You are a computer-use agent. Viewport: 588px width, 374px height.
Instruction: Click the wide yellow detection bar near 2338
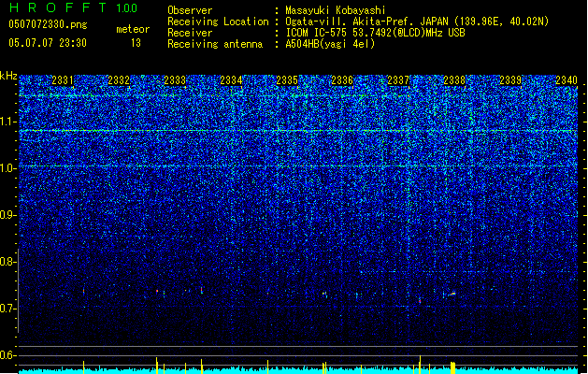(x=452, y=367)
